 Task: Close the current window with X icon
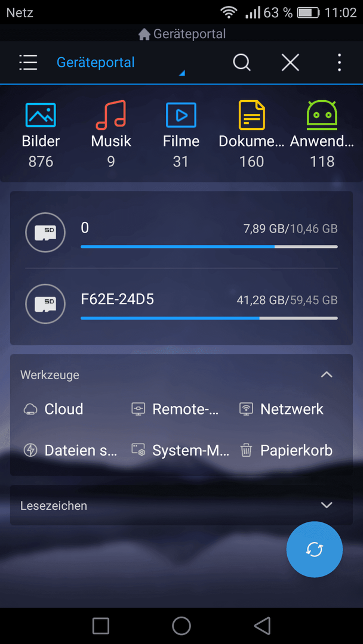point(290,63)
